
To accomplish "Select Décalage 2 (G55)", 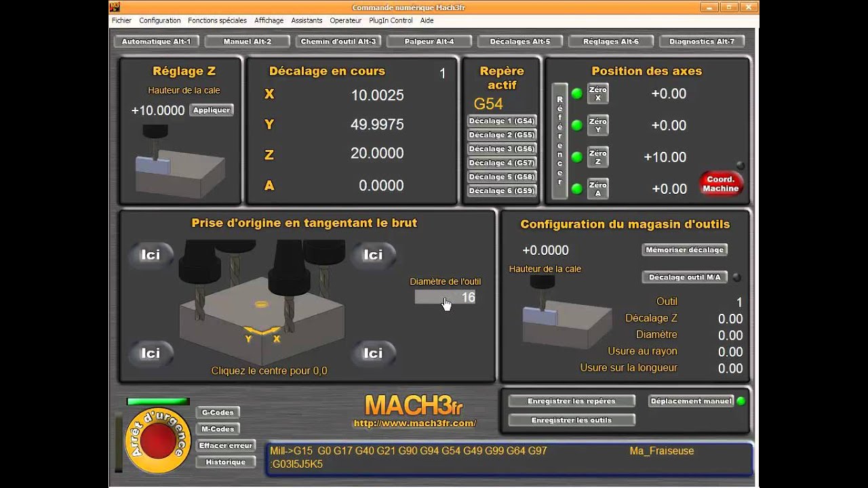I will point(502,135).
